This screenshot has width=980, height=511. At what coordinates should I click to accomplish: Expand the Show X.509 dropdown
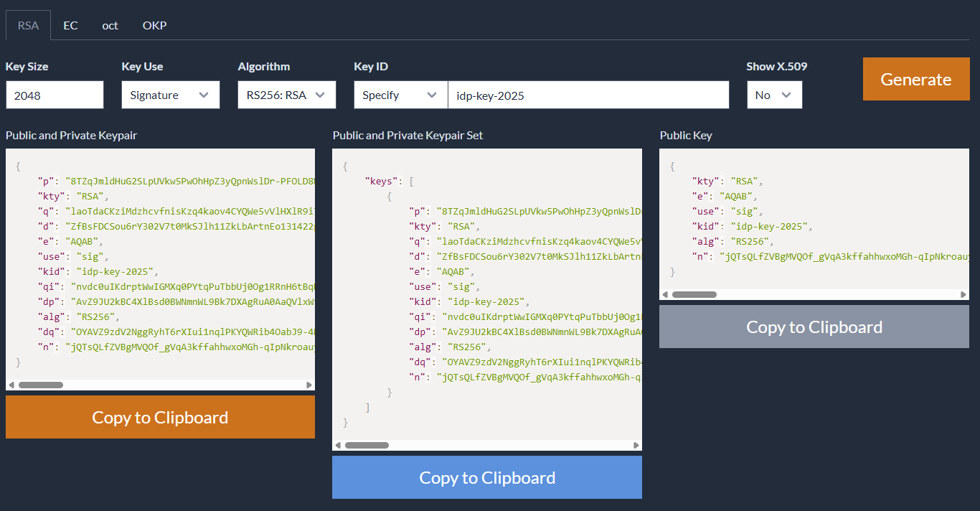point(774,95)
